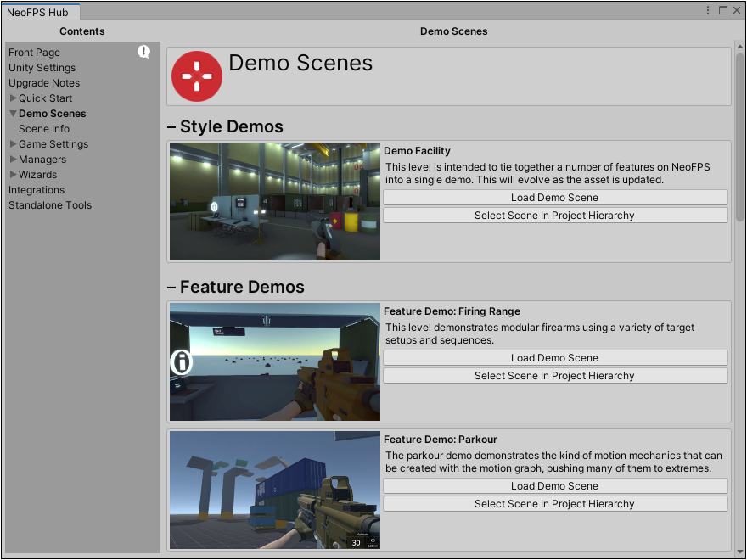Open Standalone Tools in the sidebar
Image resolution: width=747 pixels, height=560 pixels.
[50, 205]
